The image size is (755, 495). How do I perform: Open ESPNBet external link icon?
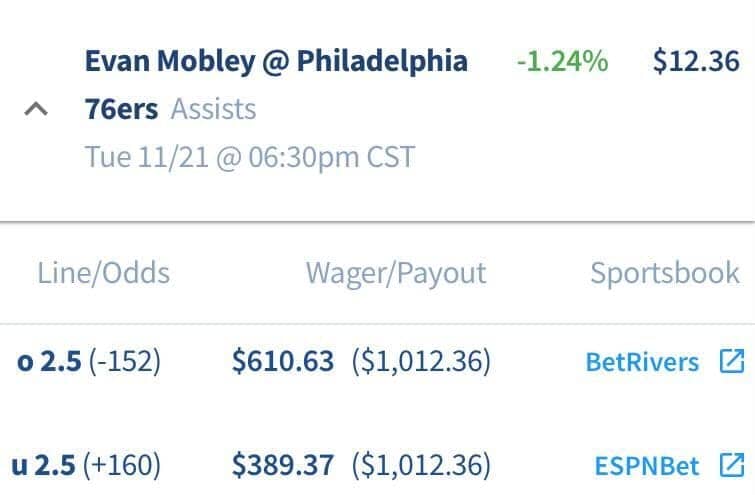[732, 465]
